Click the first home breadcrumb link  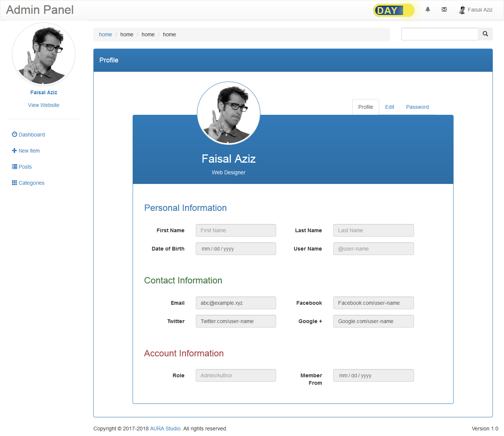tap(105, 34)
